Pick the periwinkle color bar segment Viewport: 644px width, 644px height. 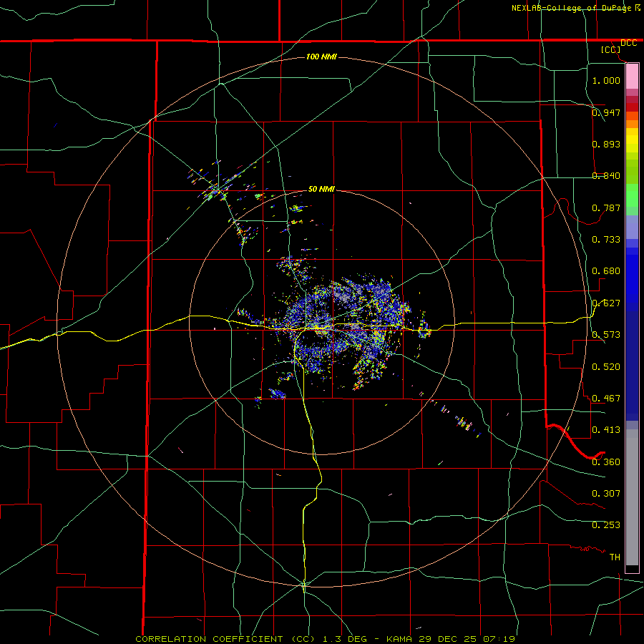632,227
